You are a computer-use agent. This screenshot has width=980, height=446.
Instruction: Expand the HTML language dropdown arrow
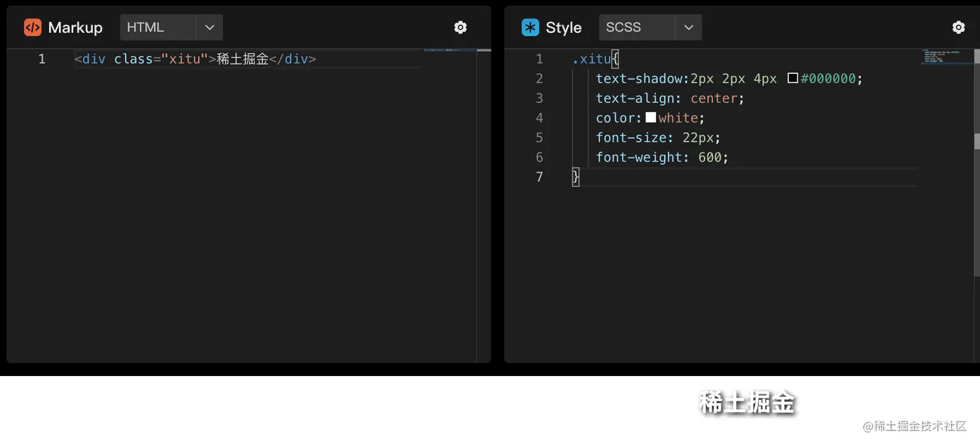click(209, 27)
